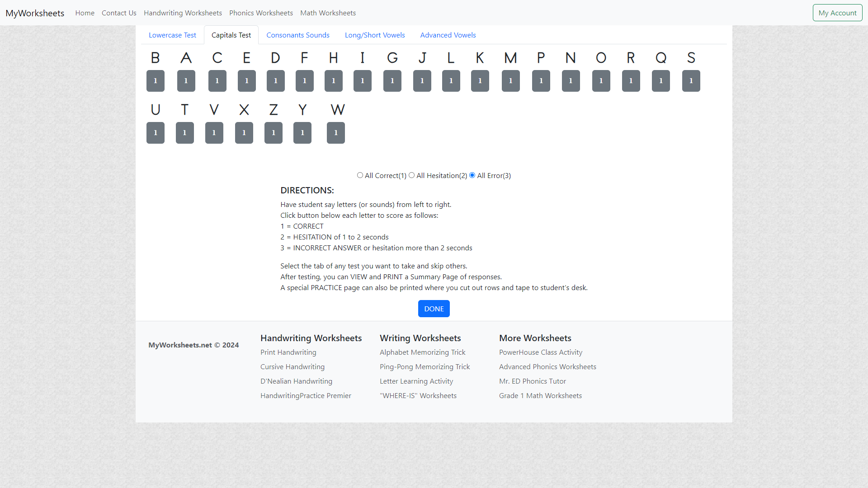
Task: Click score button under letter W
Action: point(336,133)
